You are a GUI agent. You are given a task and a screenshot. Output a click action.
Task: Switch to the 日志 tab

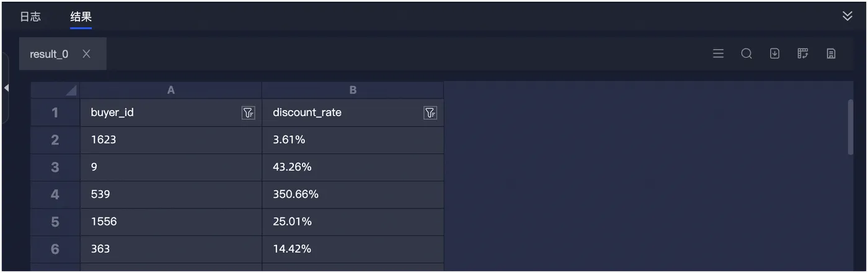[30, 17]
